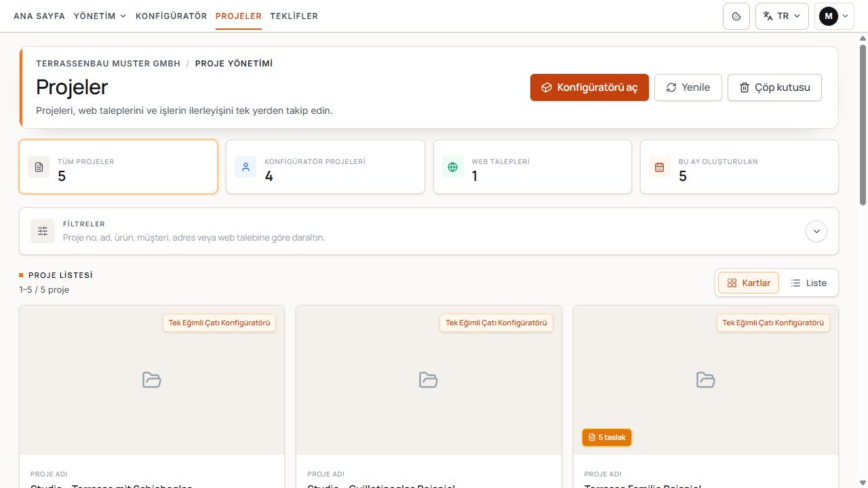Refresh list with Yenile button

coord(688,87)
